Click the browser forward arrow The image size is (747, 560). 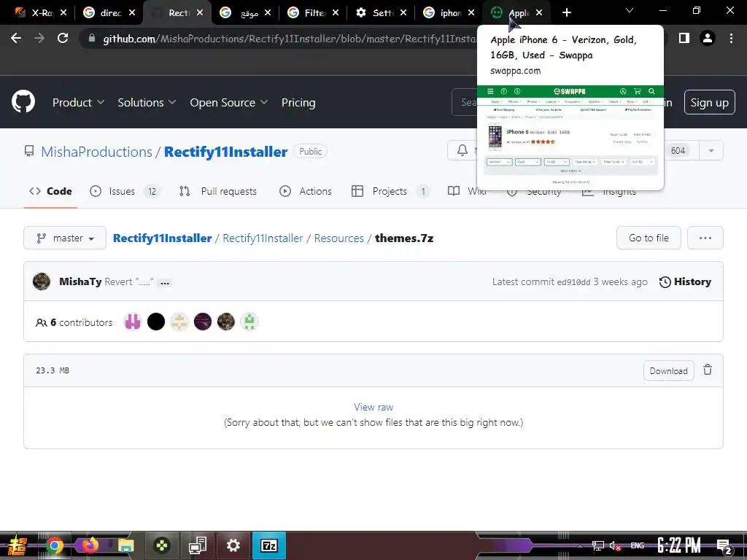tap(39, 38)
